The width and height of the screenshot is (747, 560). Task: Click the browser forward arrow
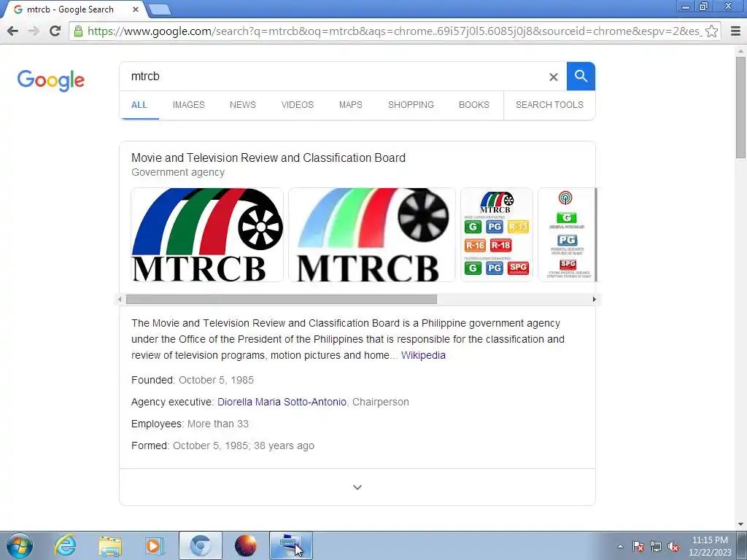coord(34,31)
